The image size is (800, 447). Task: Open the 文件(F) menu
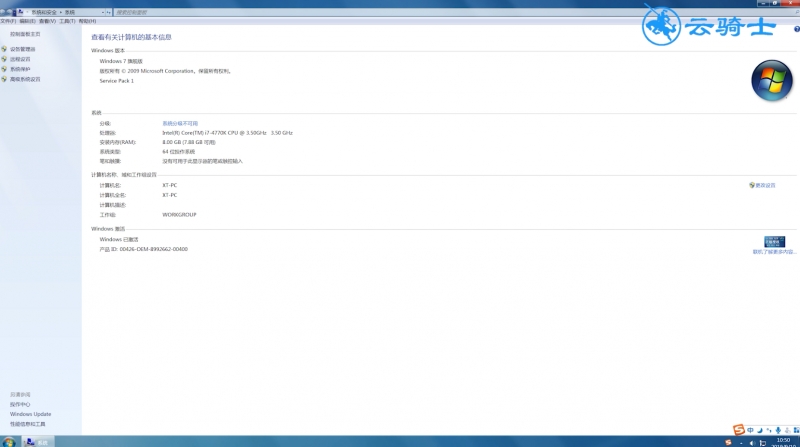8,21
